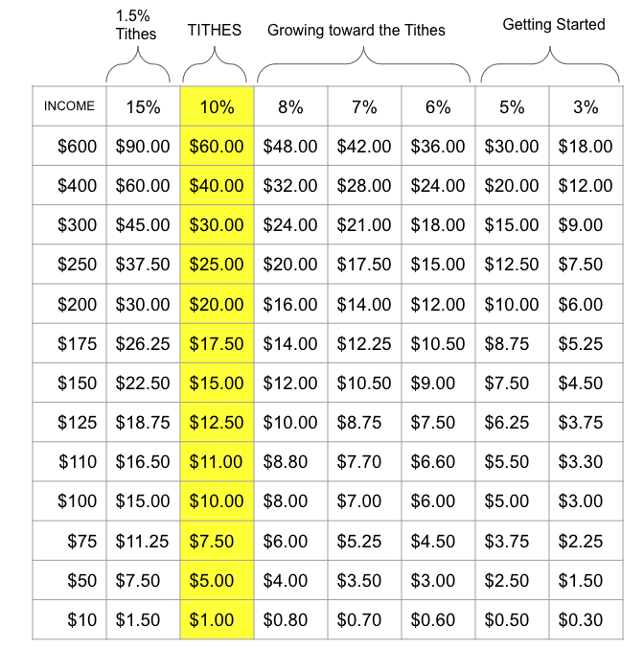Screen dimensions: 644x650
Task: Select the $4.50 cell in $75 row
Action: click(x=438, y=541)
